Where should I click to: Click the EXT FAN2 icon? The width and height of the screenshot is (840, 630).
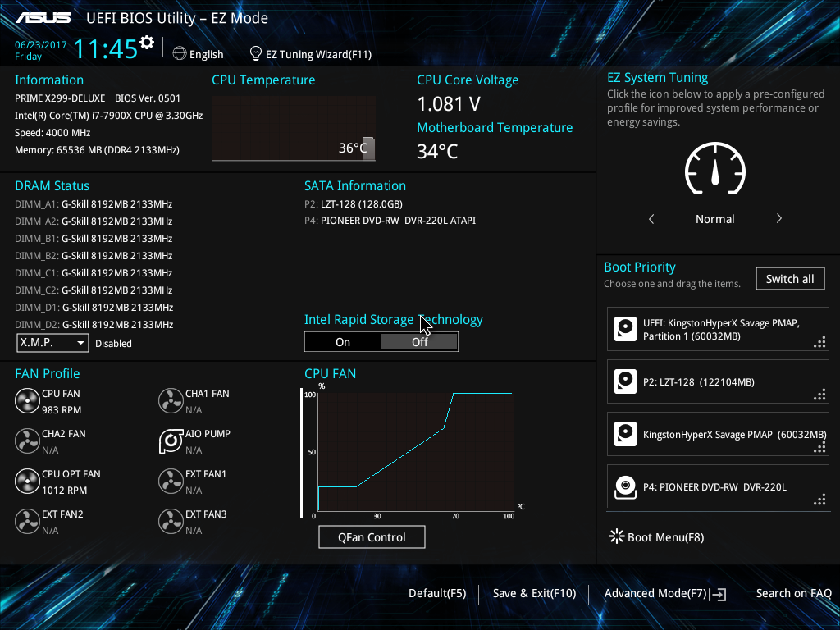[x=27, y=521]
